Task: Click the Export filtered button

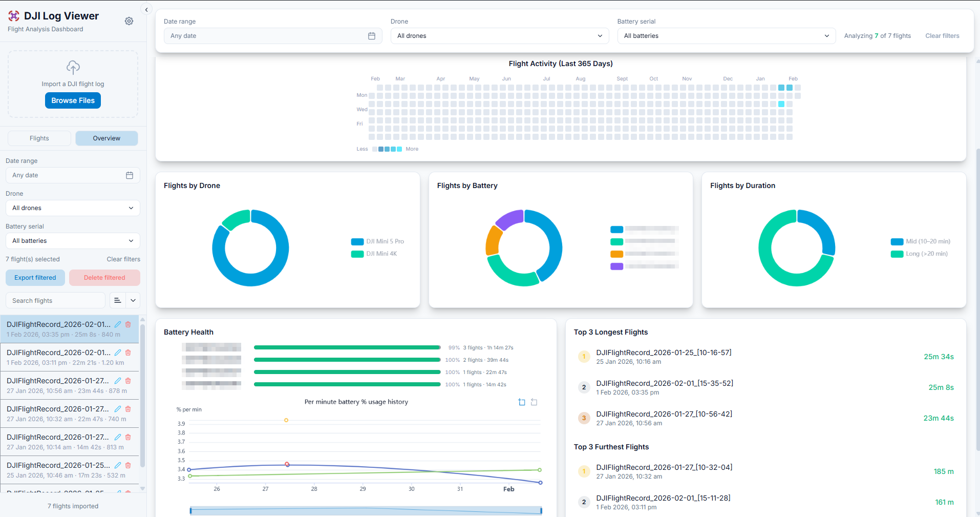Action: [x=35, y=278]
